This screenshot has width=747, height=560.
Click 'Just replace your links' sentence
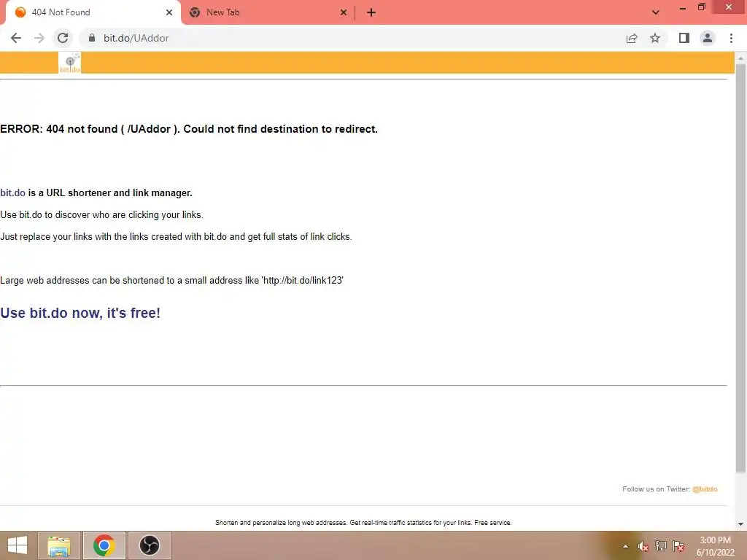coord(176,237)
